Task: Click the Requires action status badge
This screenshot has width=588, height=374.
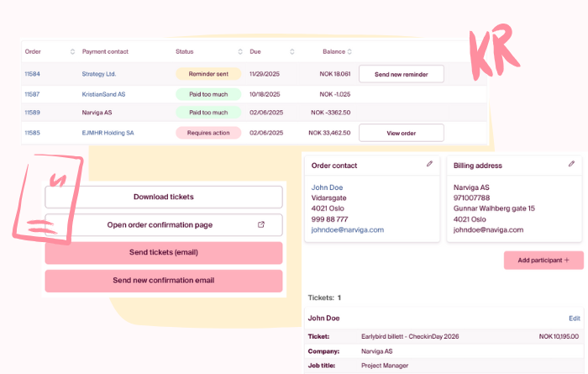Action: (208, 133)
